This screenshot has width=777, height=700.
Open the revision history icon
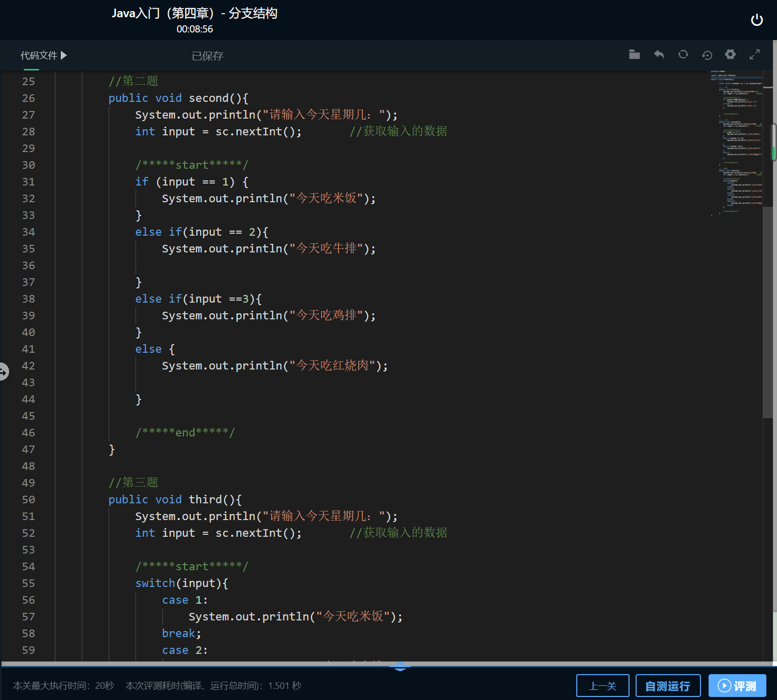click(707, 55)
